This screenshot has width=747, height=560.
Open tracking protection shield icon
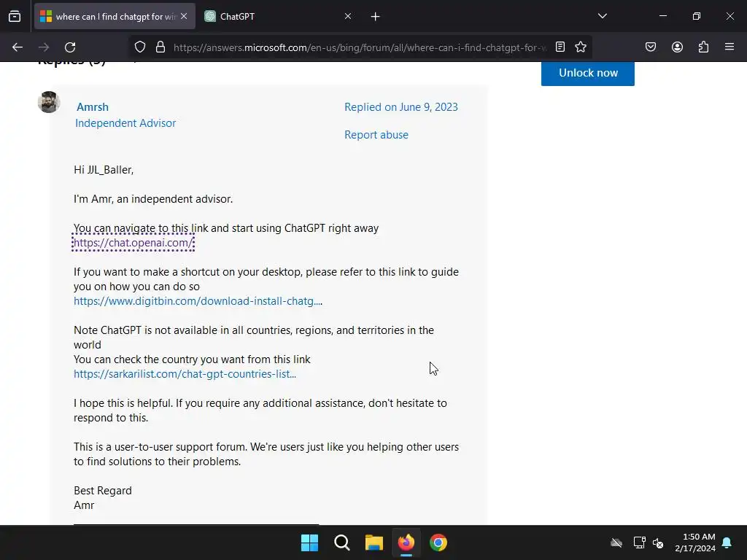click(139, 47)
